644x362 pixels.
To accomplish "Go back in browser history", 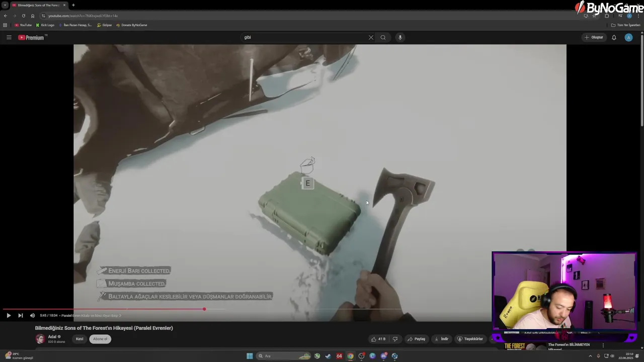I will coord(6,16).
